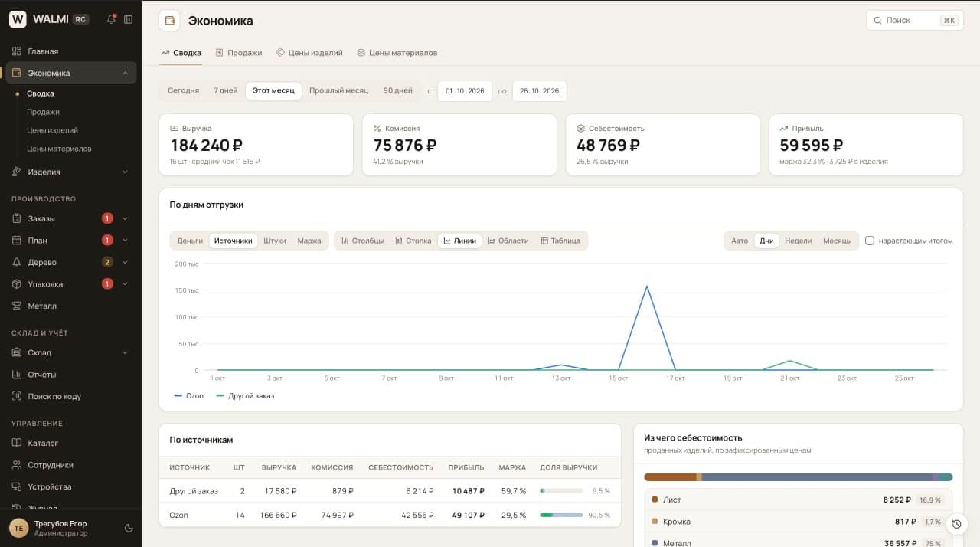980x547 pixels.
Task: Click the start date field 01.10.2026
Action: (465, 91)
